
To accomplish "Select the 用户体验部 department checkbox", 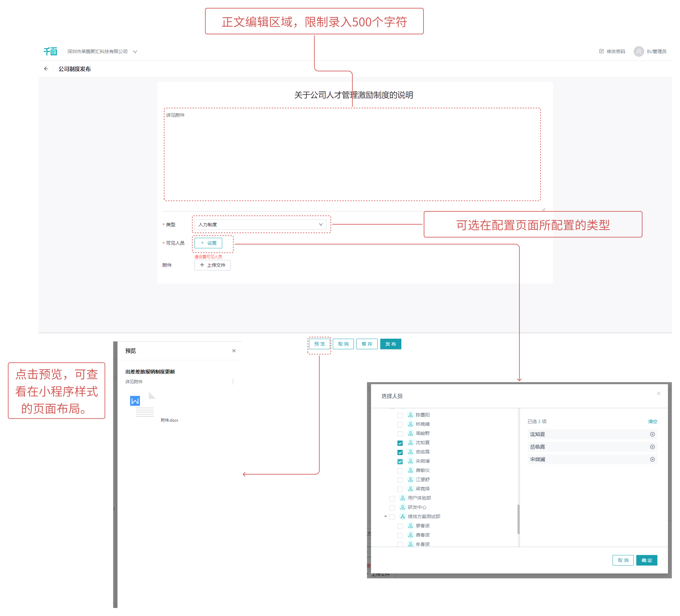I will pyautogui.click(x=392, y=498).
